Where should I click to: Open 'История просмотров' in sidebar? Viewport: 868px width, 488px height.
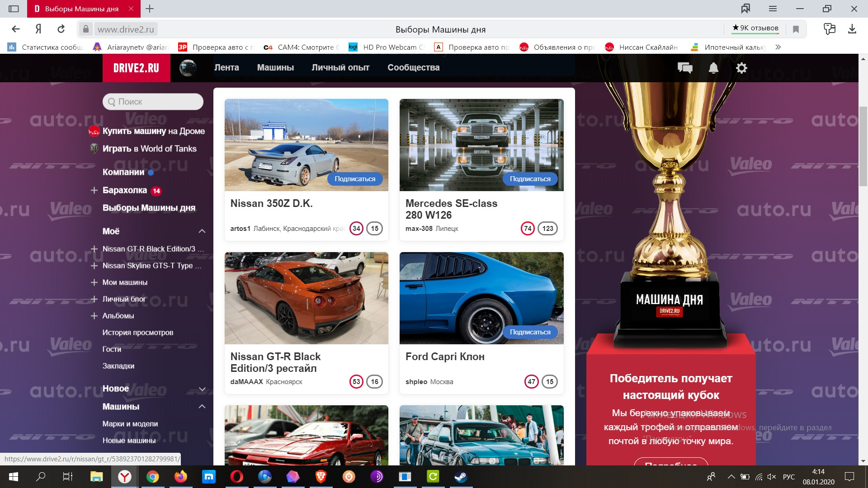[138, 333]
